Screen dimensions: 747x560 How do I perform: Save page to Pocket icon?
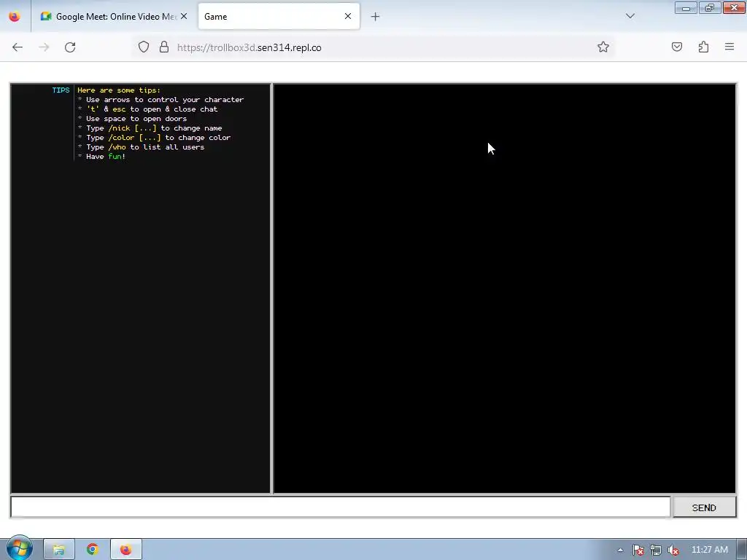click(677, 47)
